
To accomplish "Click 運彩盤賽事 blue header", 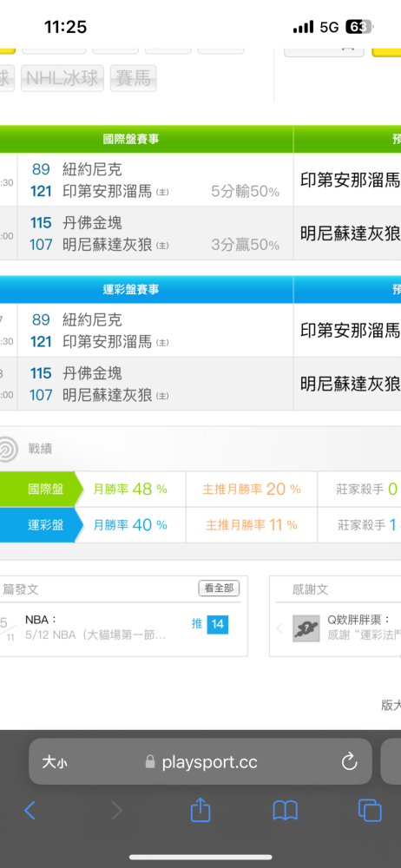I will [131, 290].
